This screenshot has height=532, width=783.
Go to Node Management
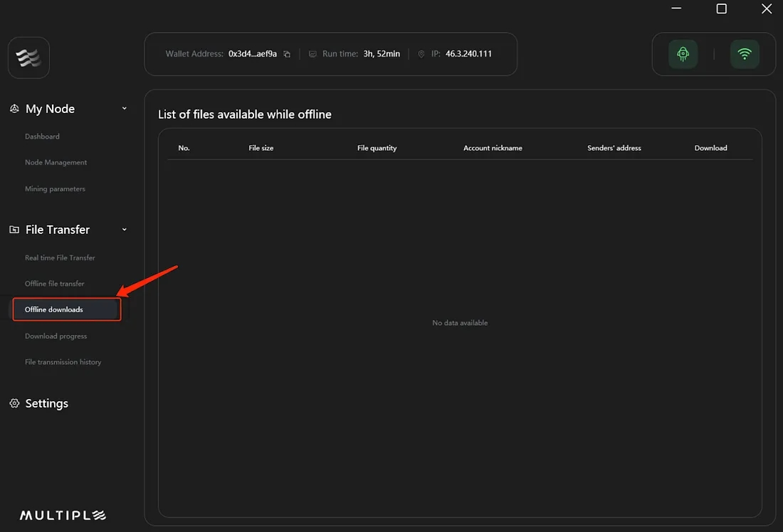[x=56, y=163]
